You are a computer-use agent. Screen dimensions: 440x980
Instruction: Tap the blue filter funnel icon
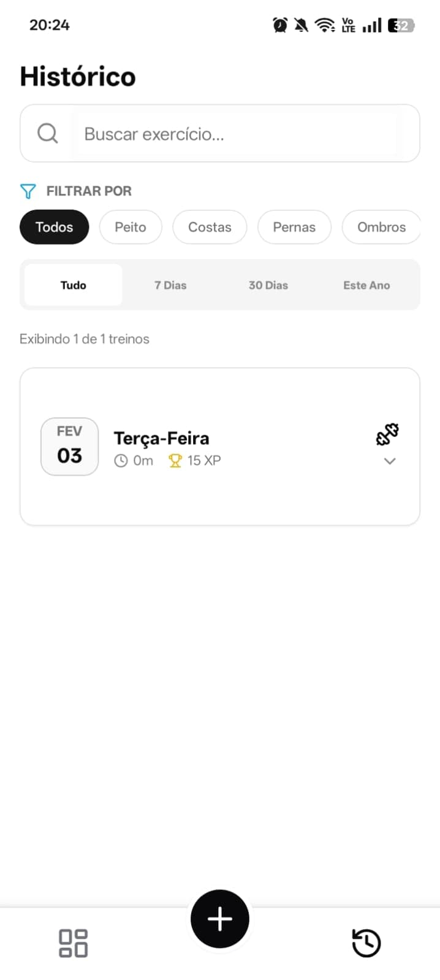click(28, 191)
